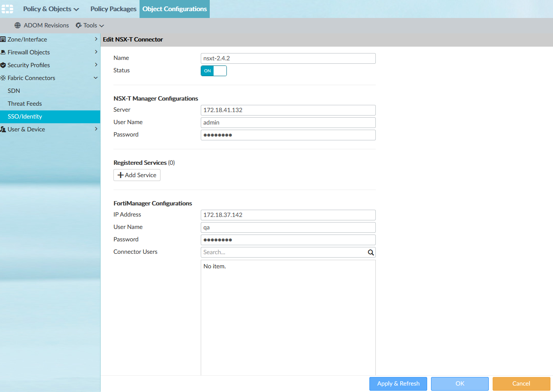
Task: Click the NSX-T Server address field
Action: [288, 110]
